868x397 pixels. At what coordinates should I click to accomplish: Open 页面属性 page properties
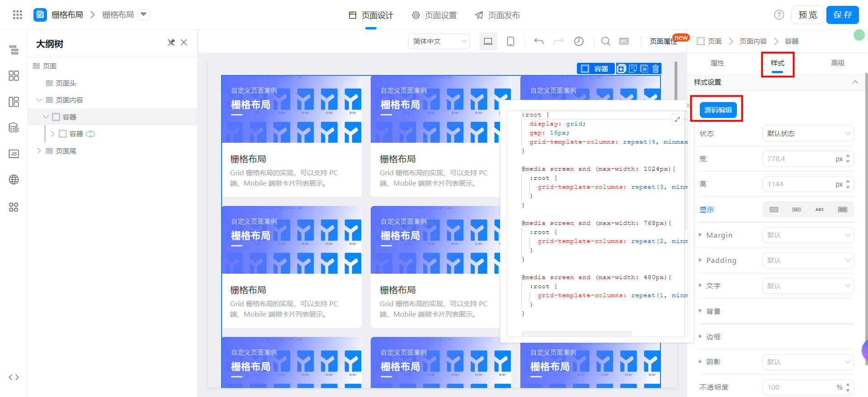coord(663,41)
